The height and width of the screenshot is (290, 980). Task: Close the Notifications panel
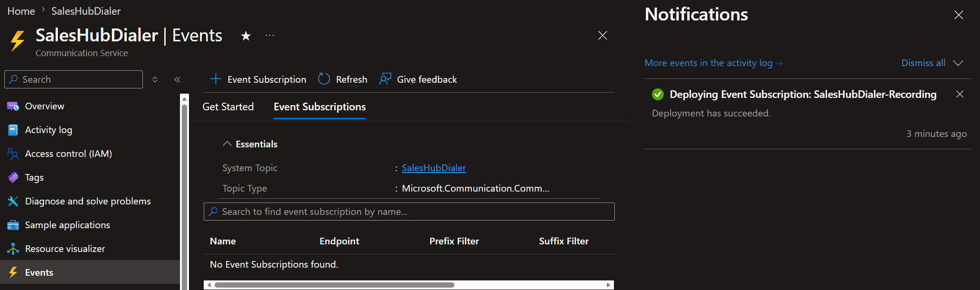click(x=959, y=15)
